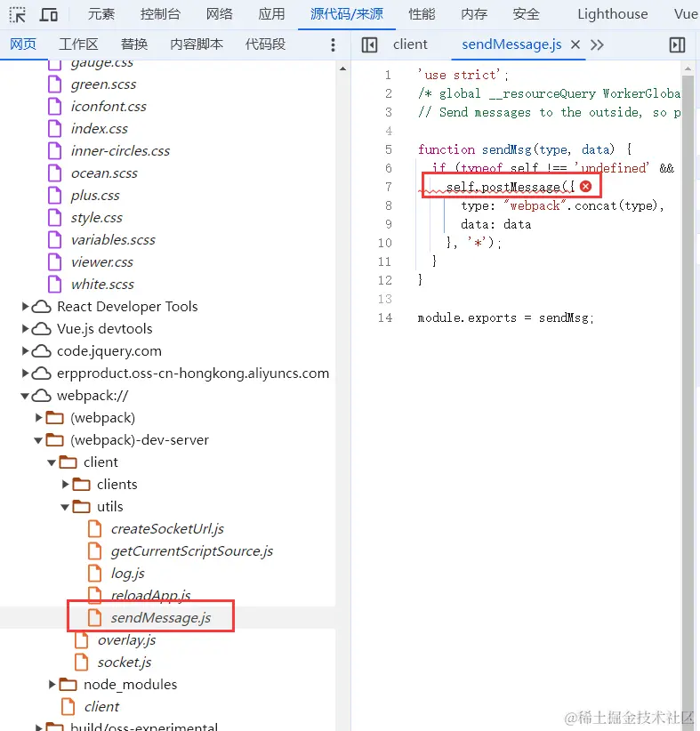Switch to the 控制台 tab

point(160,14)
